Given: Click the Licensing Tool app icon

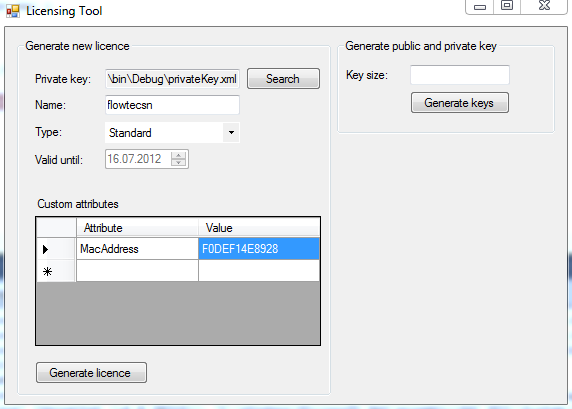Looking at the screenshot, I should click(x=13, y=11).
